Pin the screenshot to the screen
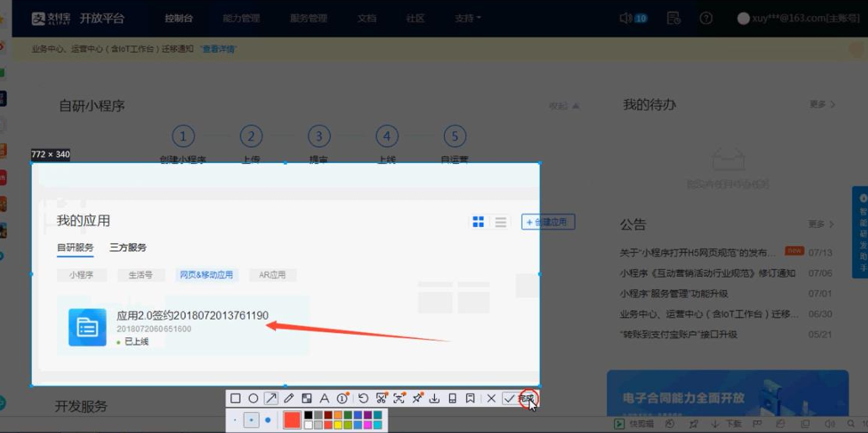Viewport: 868px width, 433px height. [416, 399]
